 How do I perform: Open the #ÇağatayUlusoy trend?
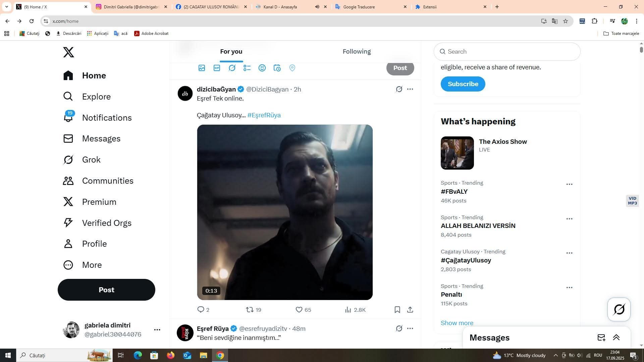click(466, 260)
